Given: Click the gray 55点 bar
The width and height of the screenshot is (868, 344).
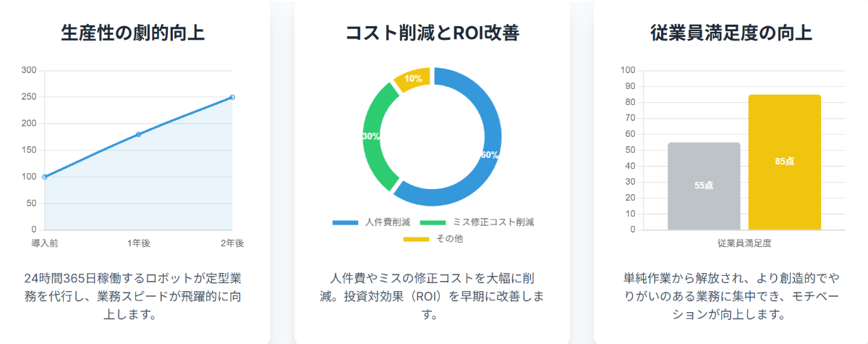Looking at the screenshot, I should pos(704,186).
